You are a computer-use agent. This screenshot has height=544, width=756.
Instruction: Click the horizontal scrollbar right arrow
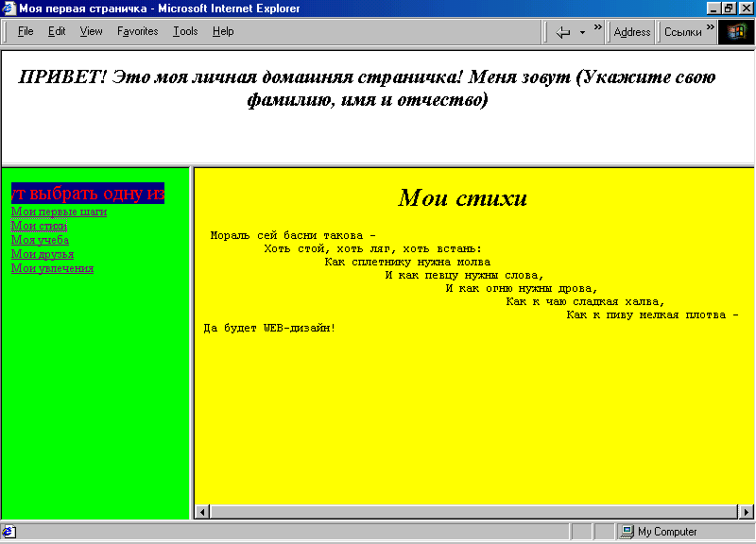pyautogui.click(x=746, y=512)
